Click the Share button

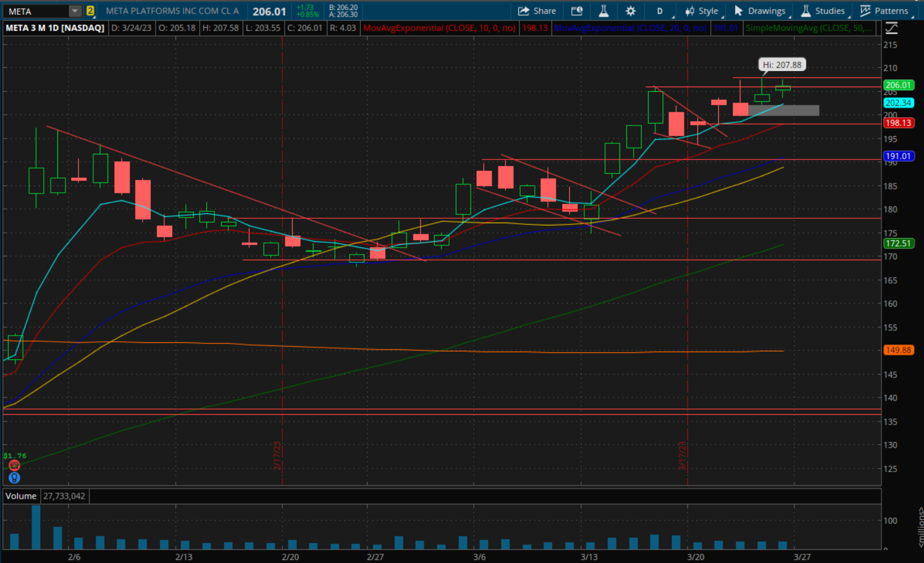tap(537, 11)
